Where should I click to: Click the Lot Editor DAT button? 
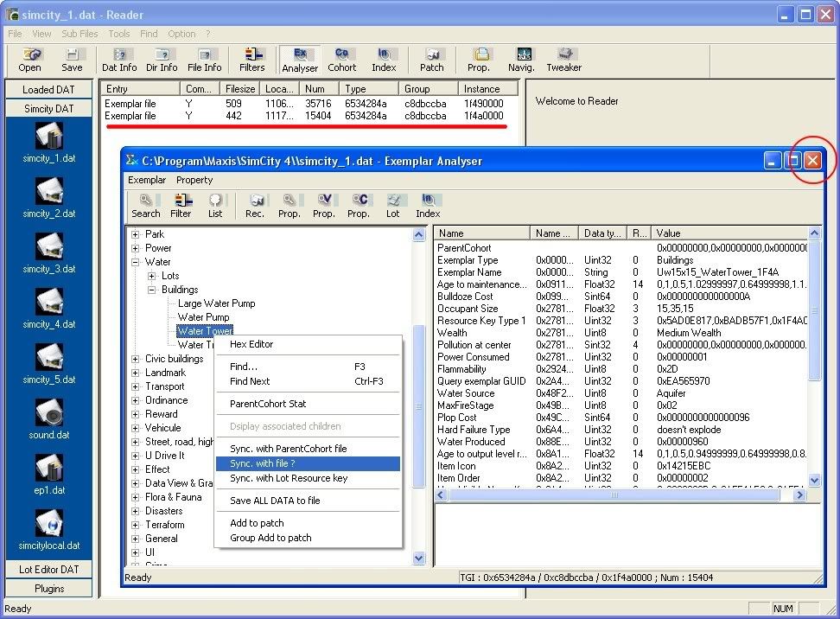pyautogui.click(x=49, y=569)
